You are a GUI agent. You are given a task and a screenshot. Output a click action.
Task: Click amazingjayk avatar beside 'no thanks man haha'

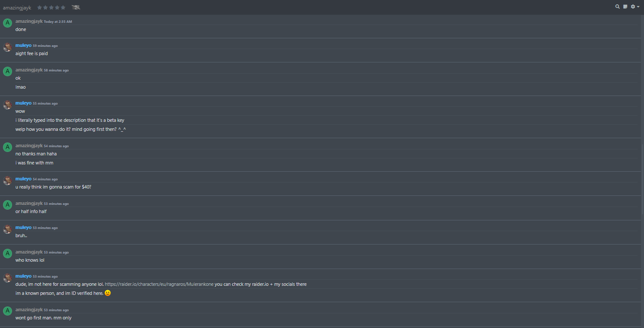pos(7,147)
